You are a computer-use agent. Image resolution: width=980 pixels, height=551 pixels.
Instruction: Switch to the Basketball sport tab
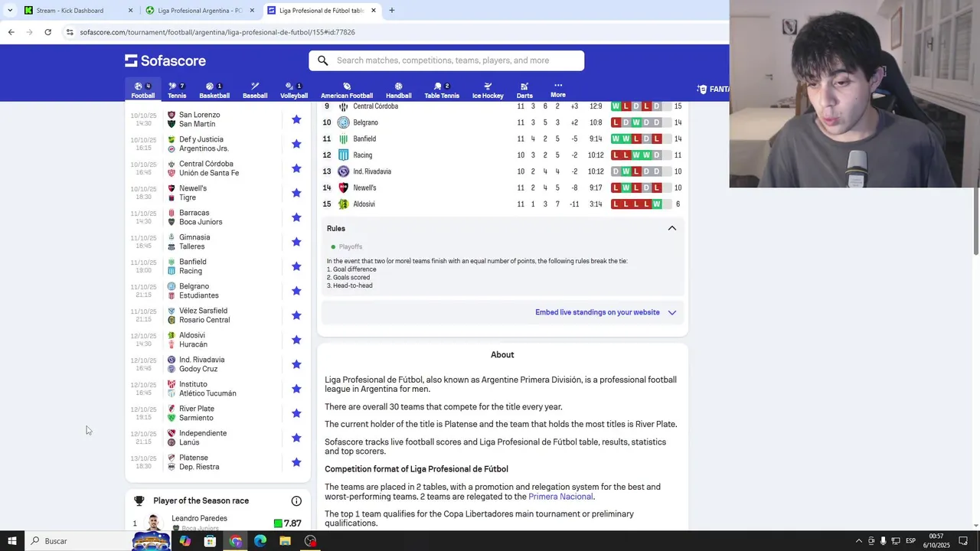pyautogui.click(x=214, y=90)
